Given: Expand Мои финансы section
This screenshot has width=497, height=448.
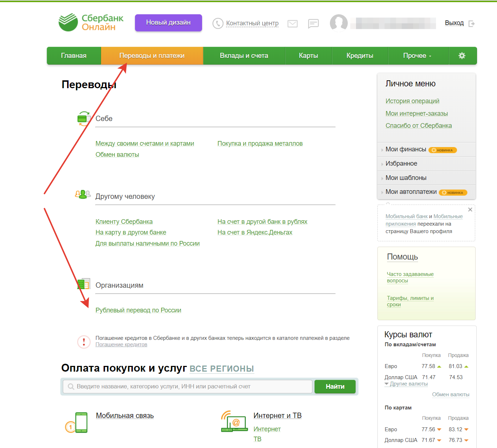Looking at the screenshot, I should (x=406, y=149).
